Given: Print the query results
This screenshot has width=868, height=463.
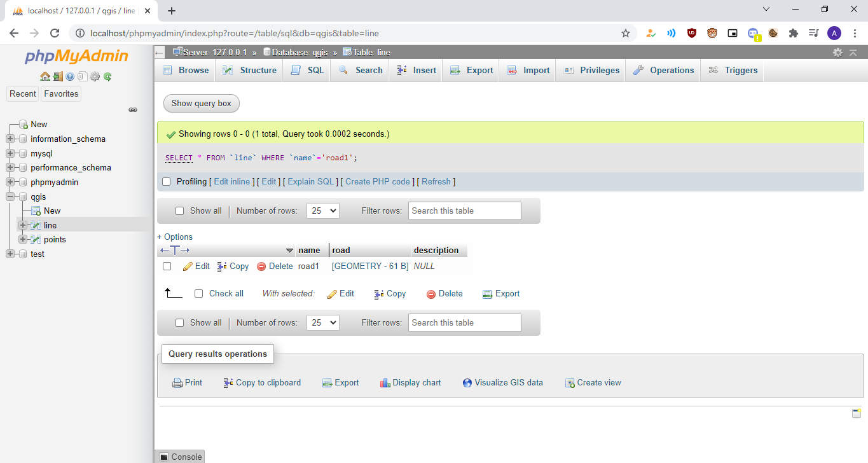Looking at the screenshot, I should [x=187, y=382].
